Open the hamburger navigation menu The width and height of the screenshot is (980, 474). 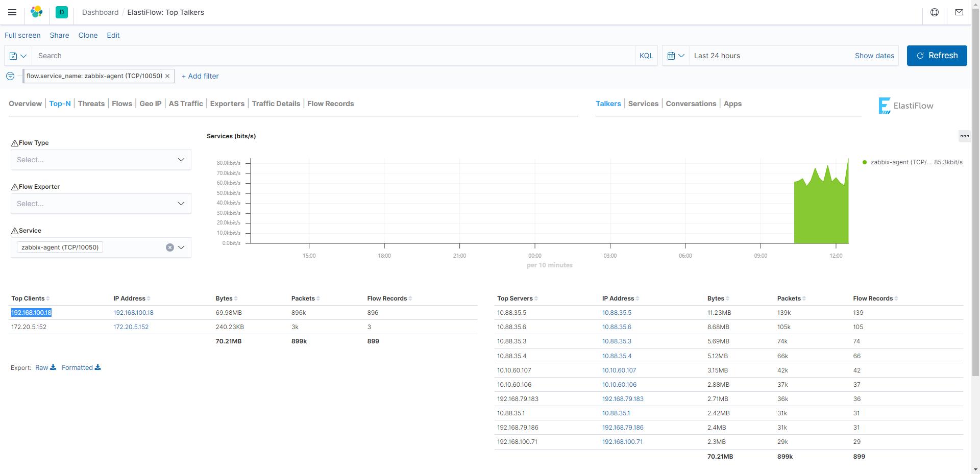pyautogui.click(x=12, y=12)
